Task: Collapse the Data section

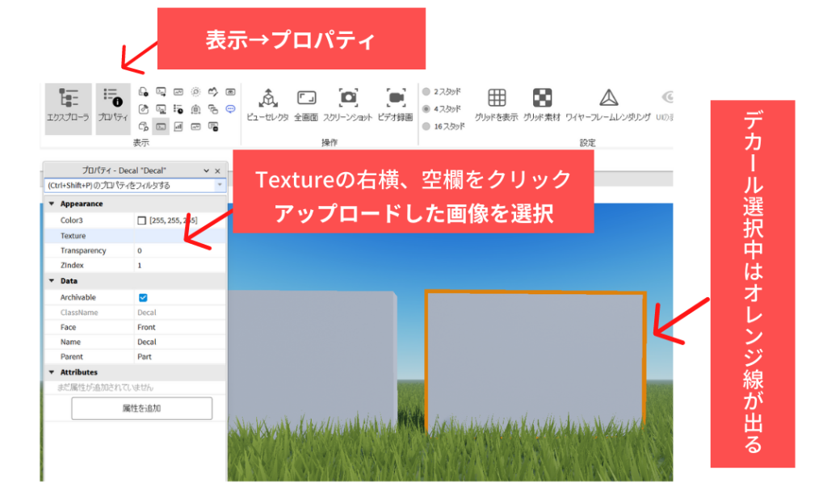Action: point(52,281)
